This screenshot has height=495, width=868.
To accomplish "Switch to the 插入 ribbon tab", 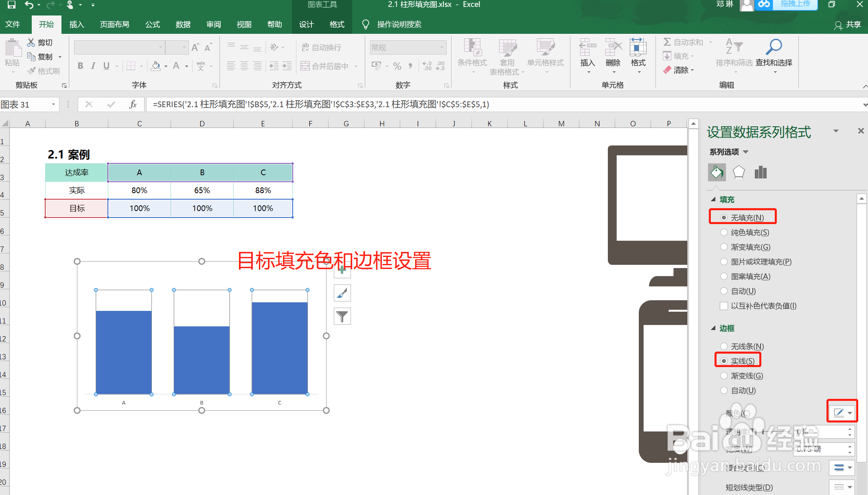I will click(77, 24).
